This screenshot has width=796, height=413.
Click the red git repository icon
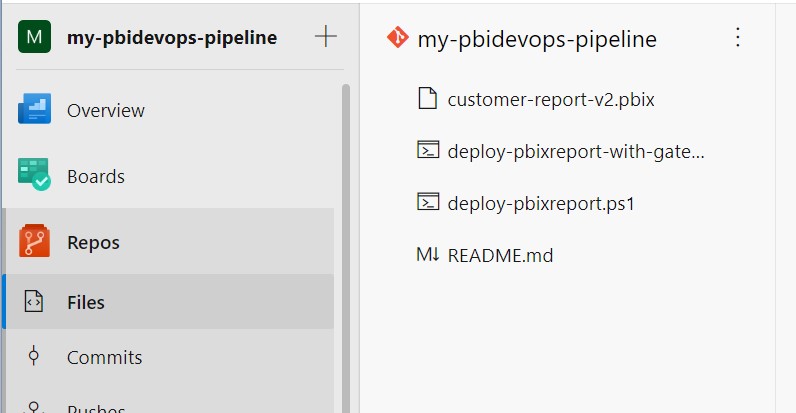397,37
